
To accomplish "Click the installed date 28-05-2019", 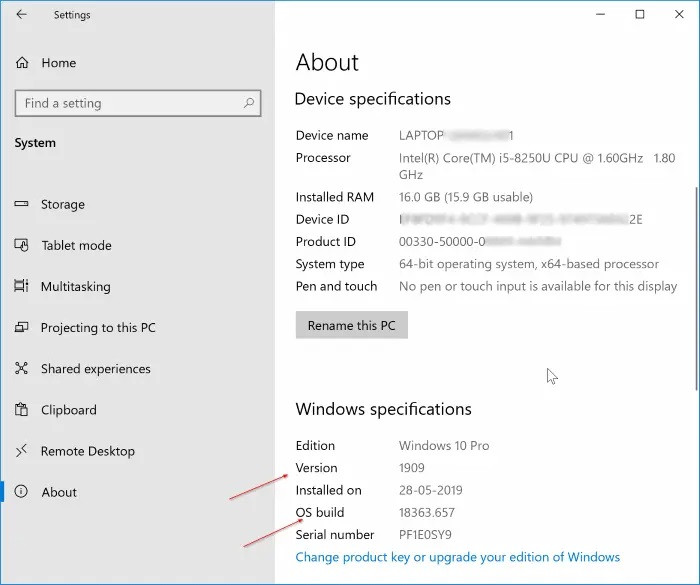I will pos(430,490).
